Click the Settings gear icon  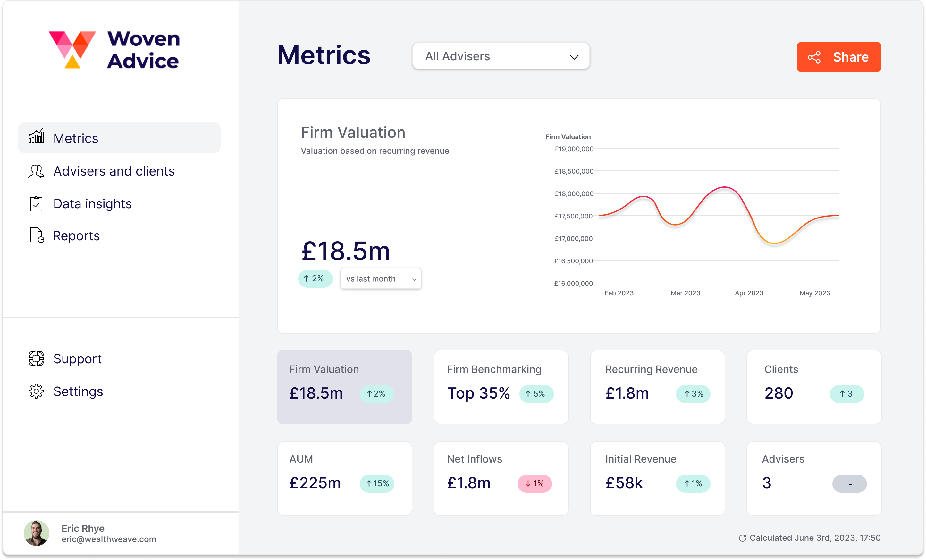pyautogui.click(x=35, y=391)
